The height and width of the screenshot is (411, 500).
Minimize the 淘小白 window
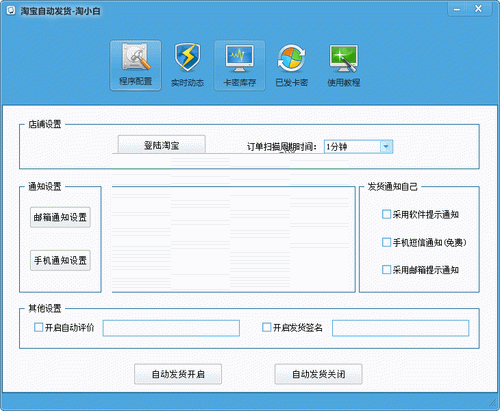click(457, 9)
